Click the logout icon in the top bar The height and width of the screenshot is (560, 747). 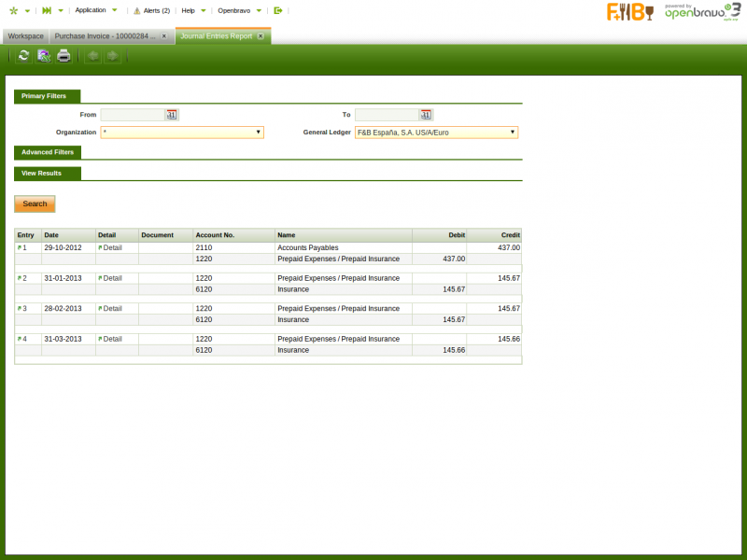[277, 10]
